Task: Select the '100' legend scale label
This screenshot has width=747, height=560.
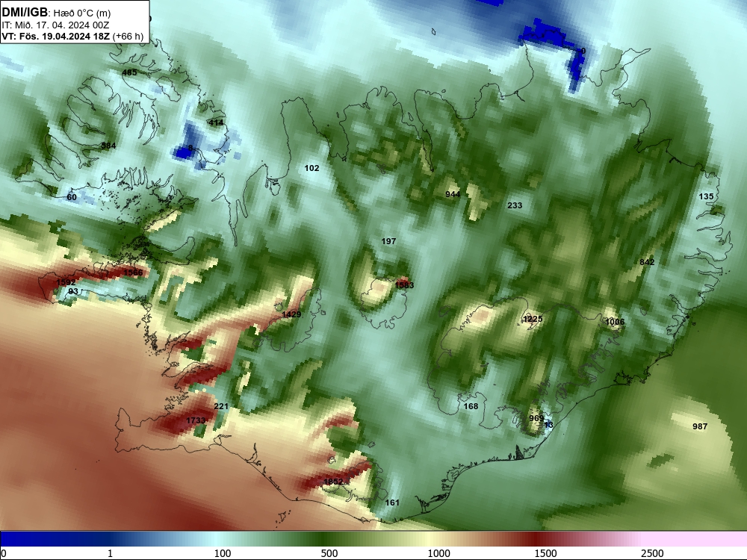Action: (222, 553)
